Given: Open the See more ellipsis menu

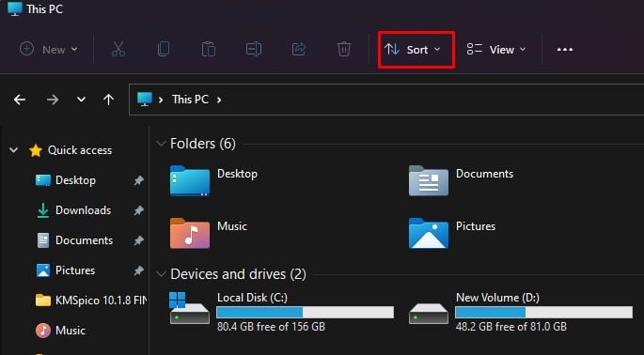Looking at the screenshot, I should point(565,50).
